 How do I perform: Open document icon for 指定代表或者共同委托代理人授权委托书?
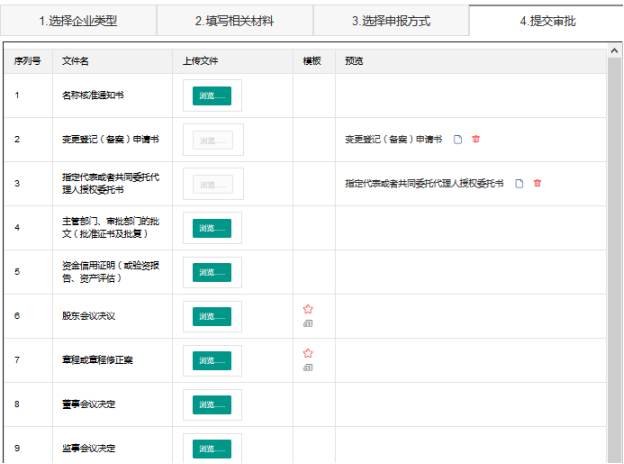click(519, 183)
